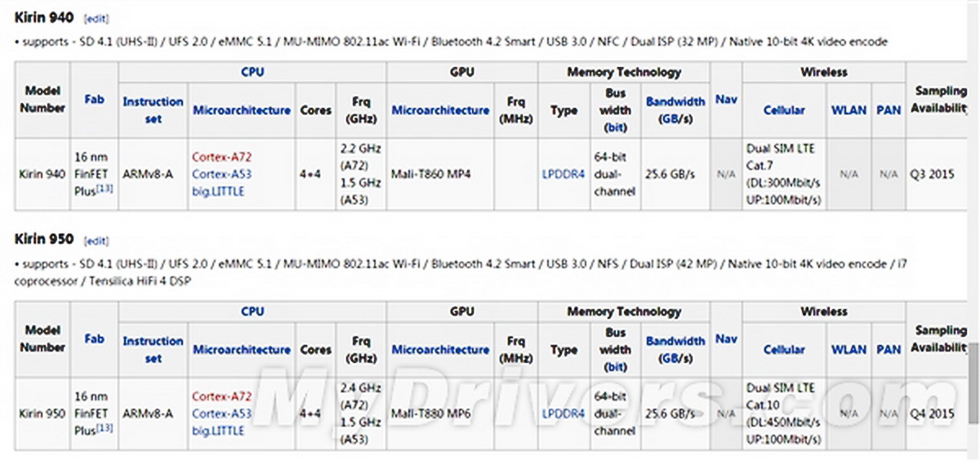Click the edit link beside Kirin 940 heading
Image resolution: width=980 pixels, height=461 pixels.
click(96, 18)
